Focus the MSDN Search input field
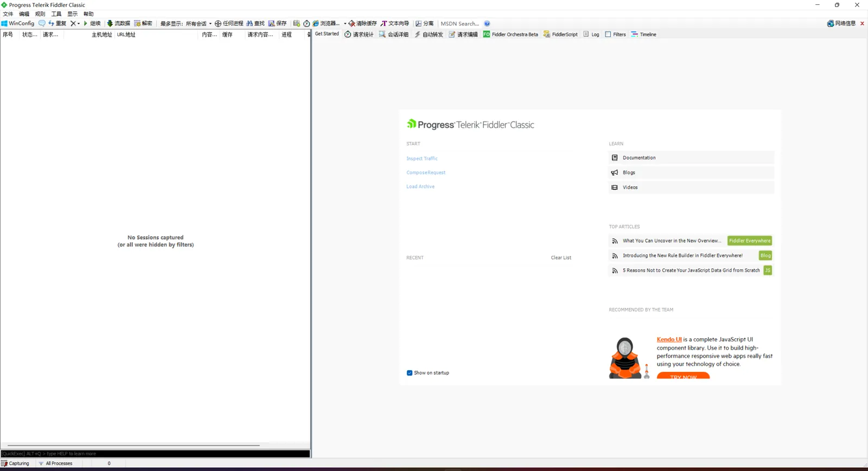This screenshot has height=471, width=868. tap(460, 23)
